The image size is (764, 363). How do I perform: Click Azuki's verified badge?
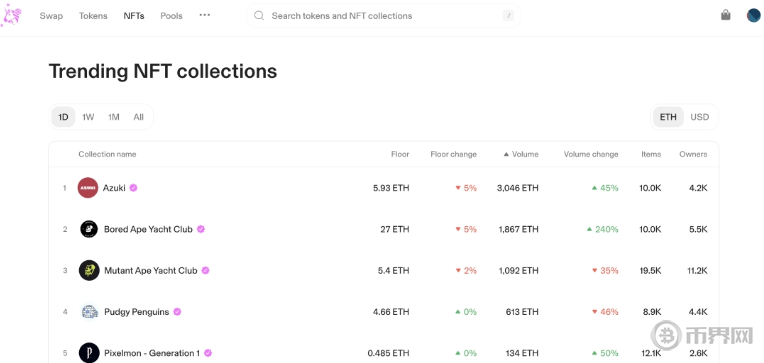[x=133, y=188]
